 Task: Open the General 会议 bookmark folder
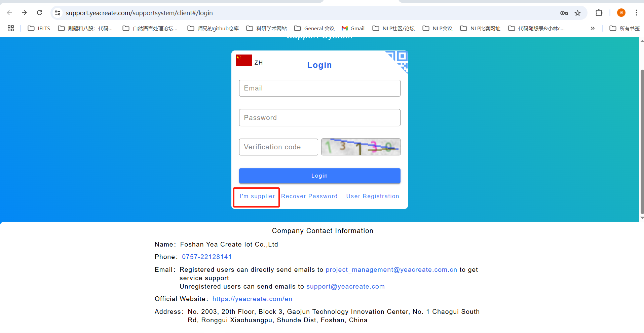314,28
